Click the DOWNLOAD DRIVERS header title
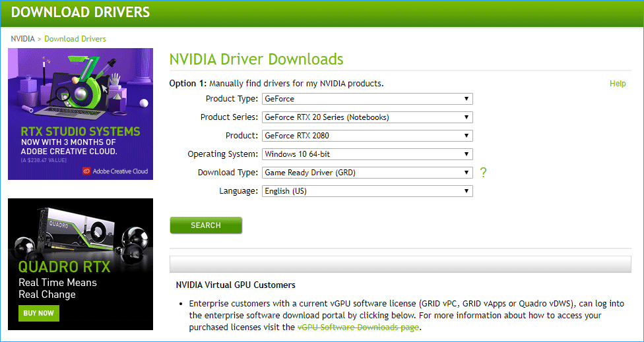This screenshot has width=644, height=342. tap(80, 13)
